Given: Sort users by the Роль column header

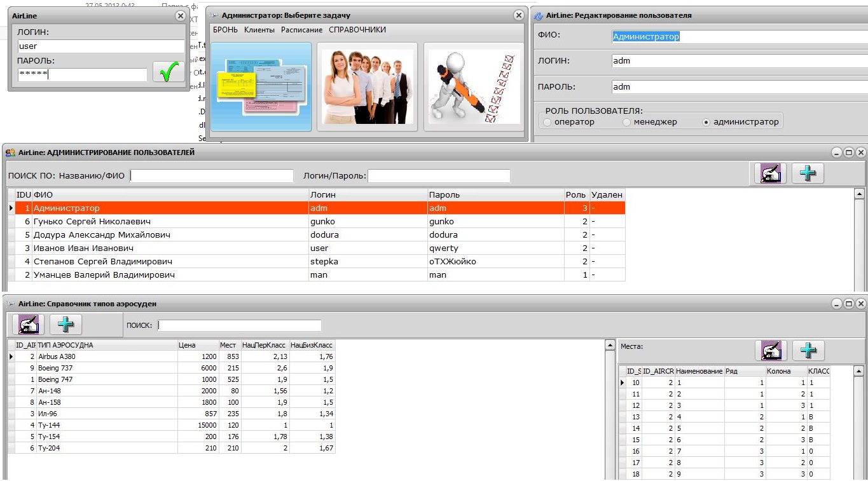Looking at the screenshot, I should [576, 194].
